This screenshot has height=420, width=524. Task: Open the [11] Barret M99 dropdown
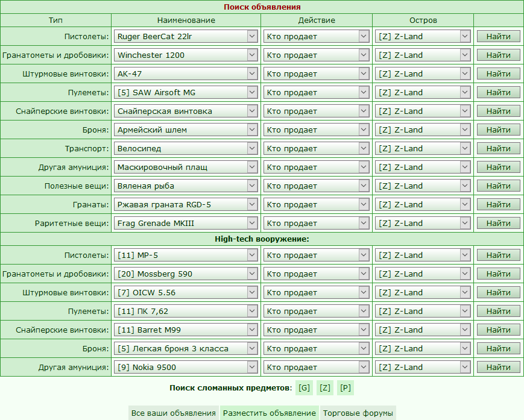point(186,330)
